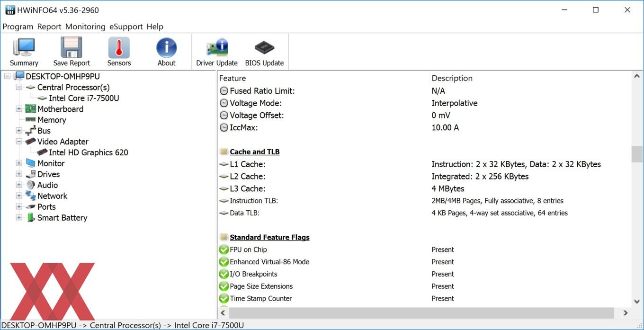
Task: Select the L1 Cache row
Action: [x=425, y=164]
